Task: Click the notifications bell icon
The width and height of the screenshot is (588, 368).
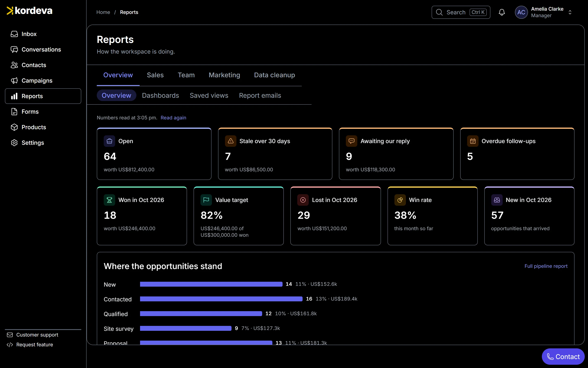Action: click(x=502, y=12)
